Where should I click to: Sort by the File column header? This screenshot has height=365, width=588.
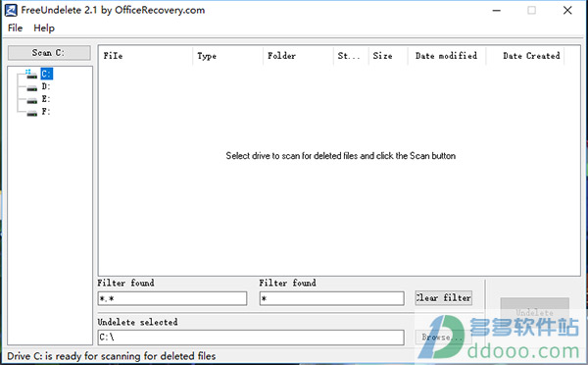(x=146, y=56)
